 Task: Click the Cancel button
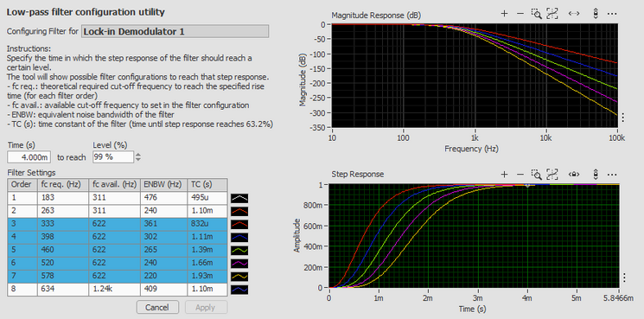(156, 307)
